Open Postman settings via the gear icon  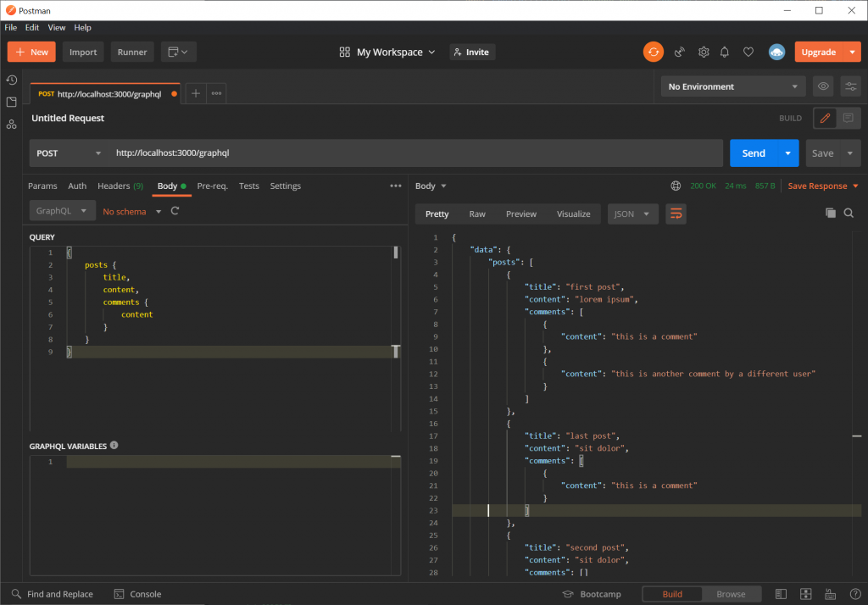click(704, 52)
